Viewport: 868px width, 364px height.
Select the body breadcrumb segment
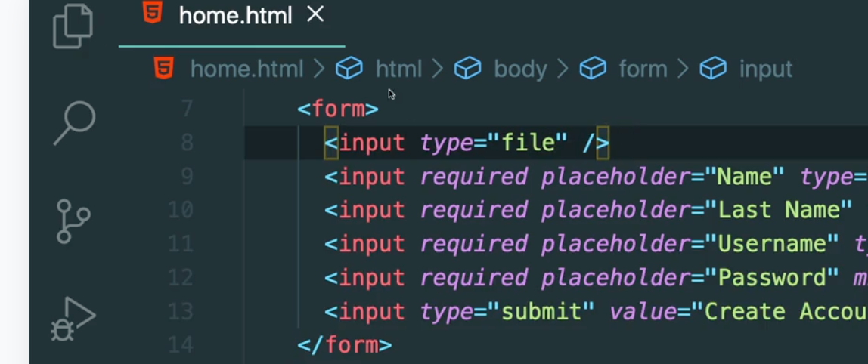[x=520, y=69]
